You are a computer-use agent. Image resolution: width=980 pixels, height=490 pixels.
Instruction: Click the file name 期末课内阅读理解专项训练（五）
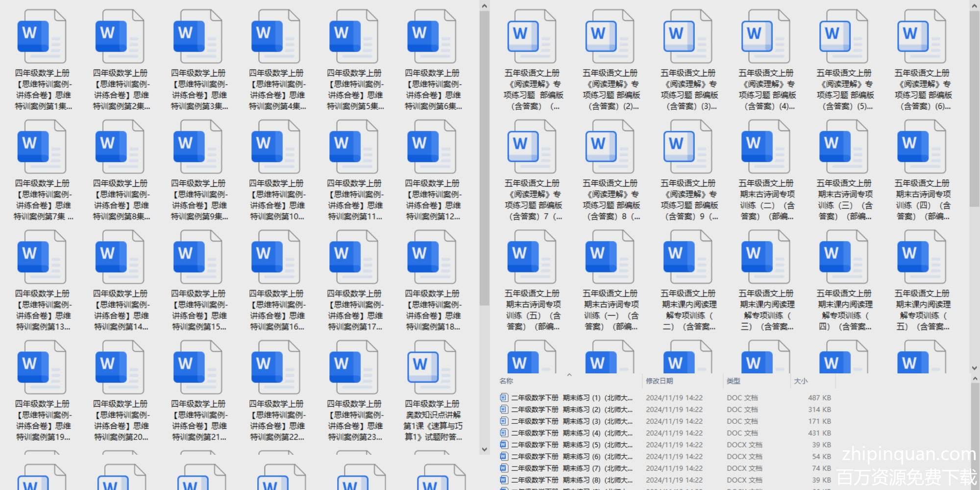click(x=923, y=310)
